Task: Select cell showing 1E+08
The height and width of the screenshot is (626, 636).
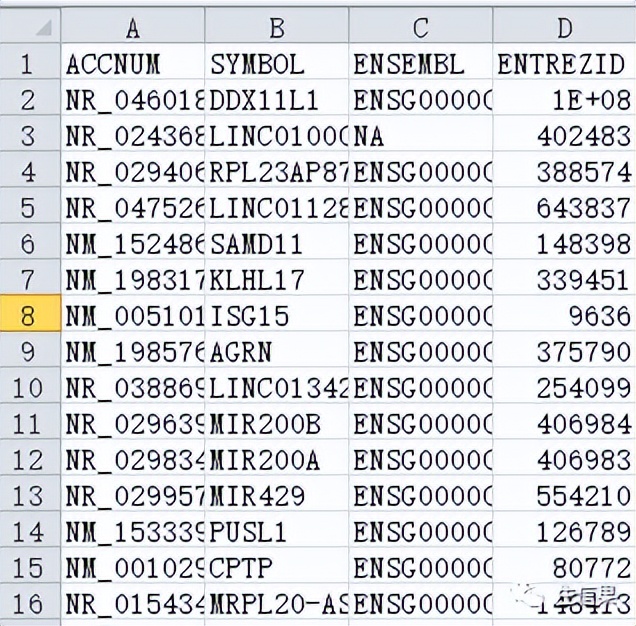Action: pos(565,97)
